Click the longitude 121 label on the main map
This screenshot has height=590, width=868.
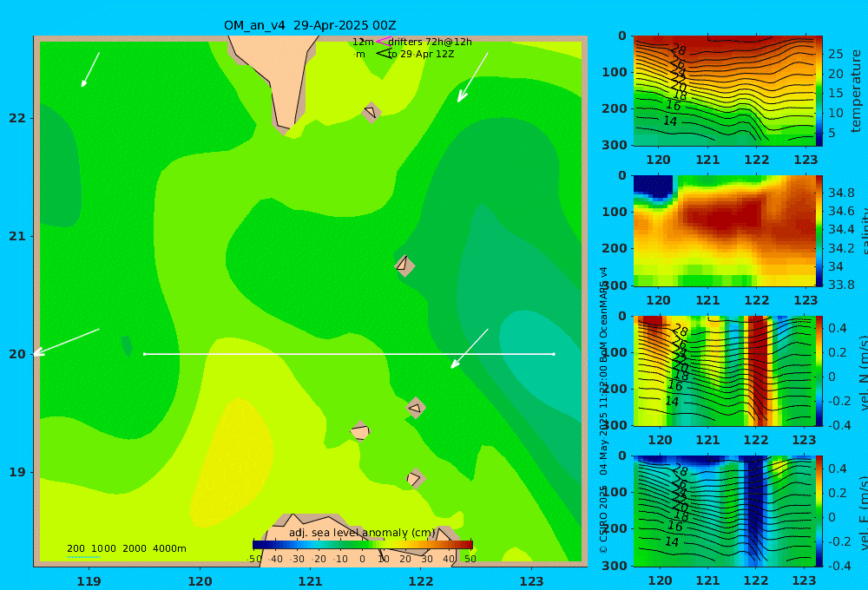[310, 581]
